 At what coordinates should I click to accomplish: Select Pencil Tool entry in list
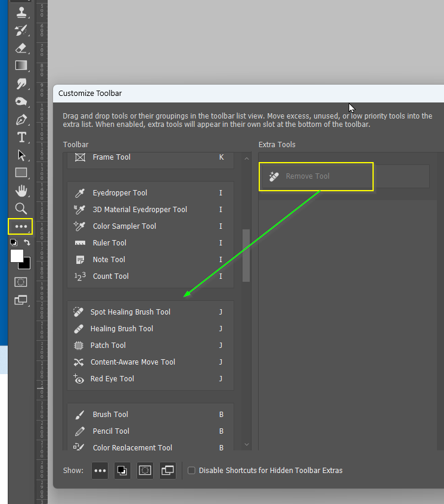point(150,431)
